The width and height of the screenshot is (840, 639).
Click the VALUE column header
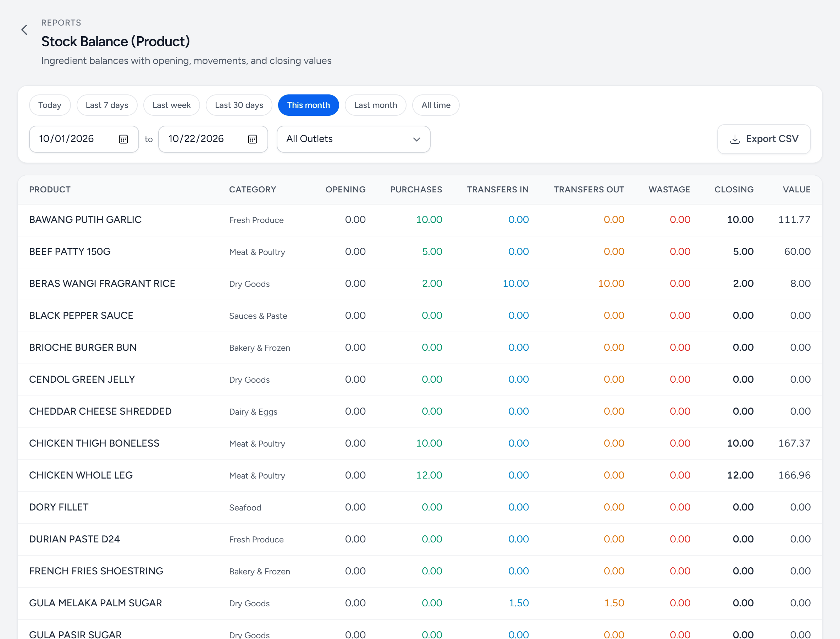(797, 190)
